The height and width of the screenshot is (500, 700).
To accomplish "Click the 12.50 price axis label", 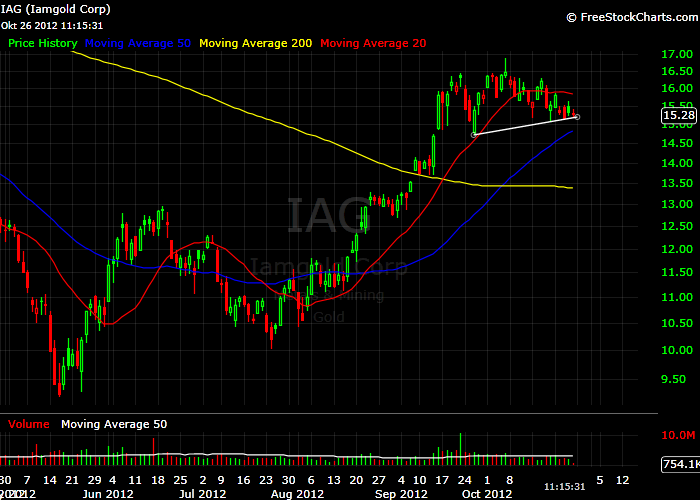I will 677,226.
